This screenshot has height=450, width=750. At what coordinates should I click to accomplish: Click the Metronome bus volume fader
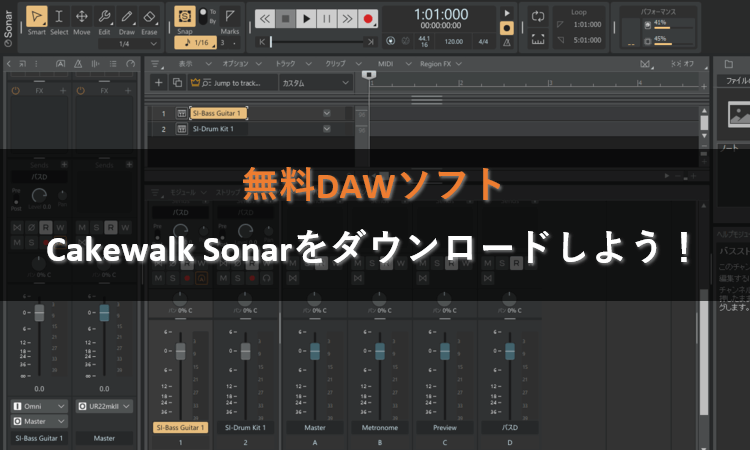(379, 351)
